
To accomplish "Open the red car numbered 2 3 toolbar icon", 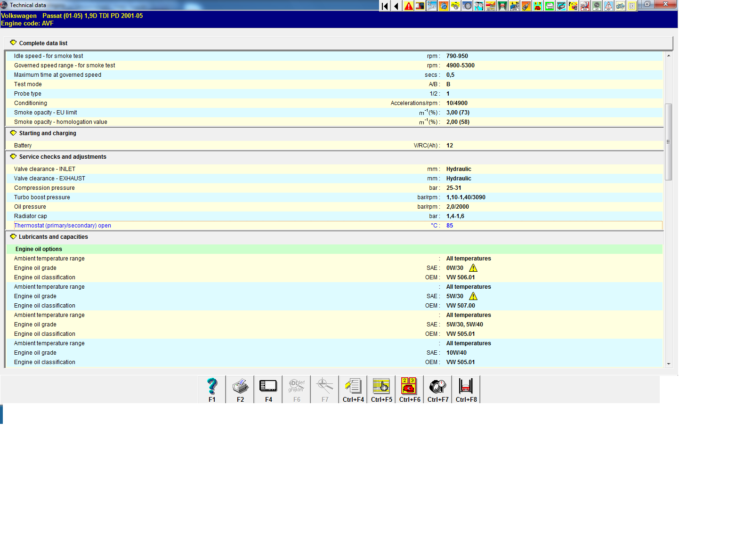I will 538,6.
